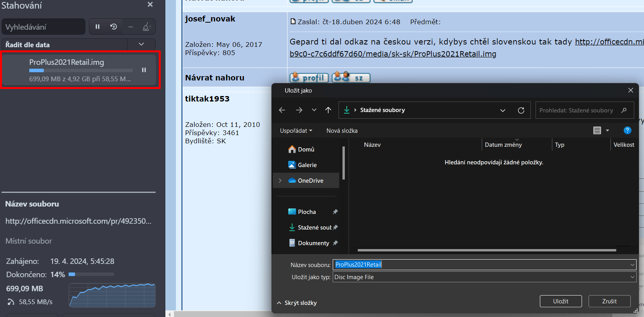Open the Uložit jako typ dropdown
This screenshot has height=317, width=644.
click(x=484, y=277)
